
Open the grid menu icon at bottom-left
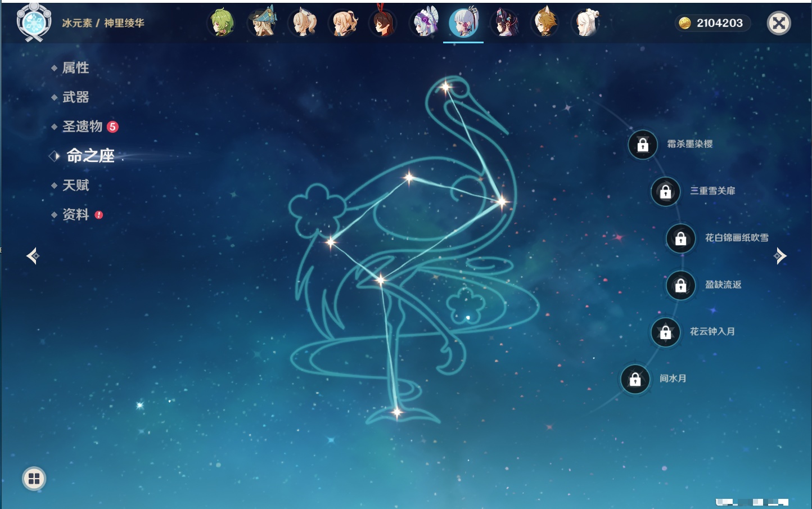pyautogui.click(x=34, y=479)
